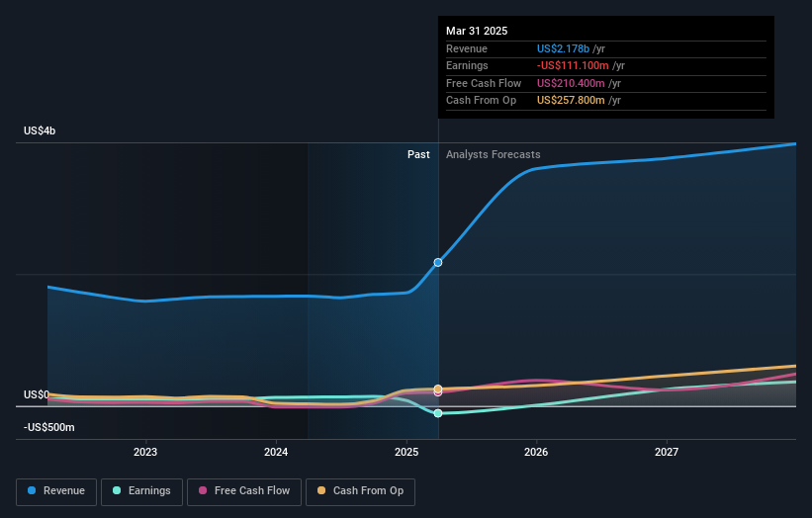This screenshot has width=812, height=518.
Task: Click the US$257.800m cash from op value
Action: [571, 101]
